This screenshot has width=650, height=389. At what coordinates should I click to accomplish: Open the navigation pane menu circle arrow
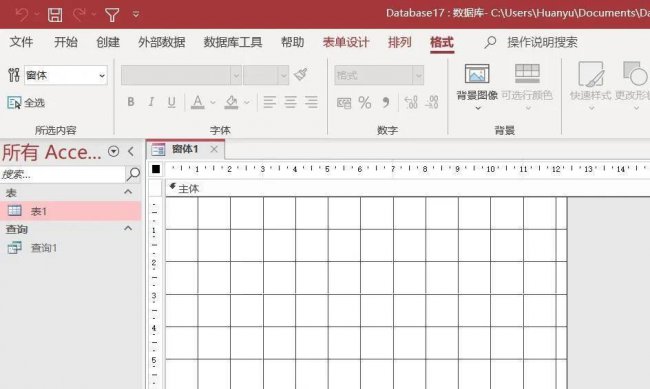tap(114, 152)
